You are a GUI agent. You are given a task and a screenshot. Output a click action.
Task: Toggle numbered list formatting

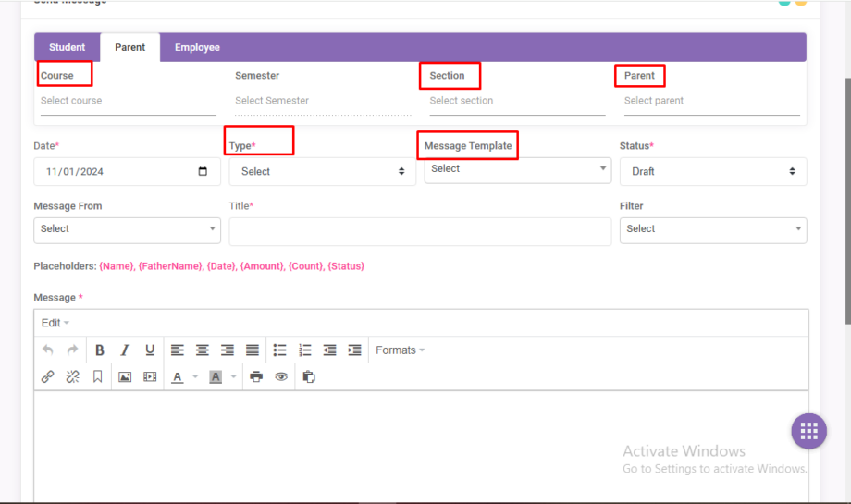click(304, 350)
